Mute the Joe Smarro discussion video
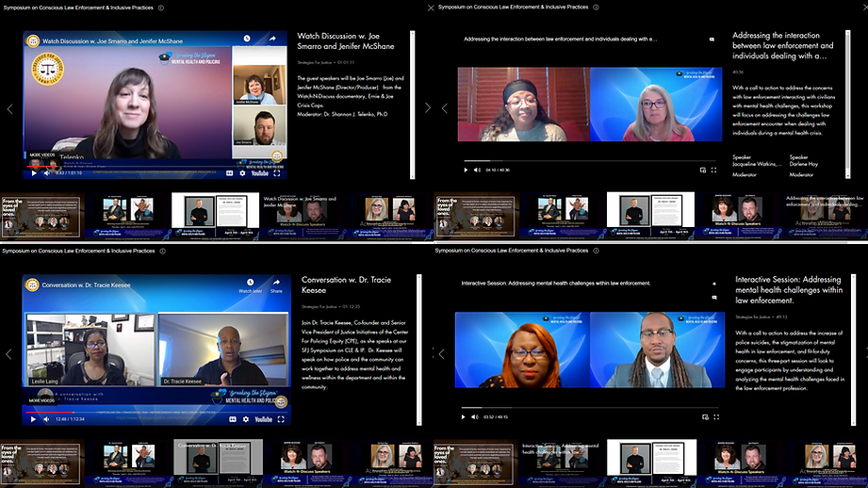 (x=46, y=173)
